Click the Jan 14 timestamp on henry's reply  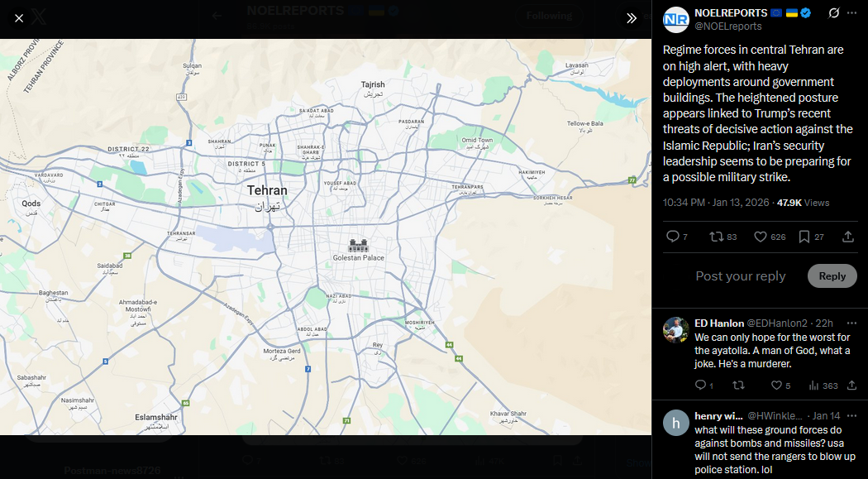(826, 416)
